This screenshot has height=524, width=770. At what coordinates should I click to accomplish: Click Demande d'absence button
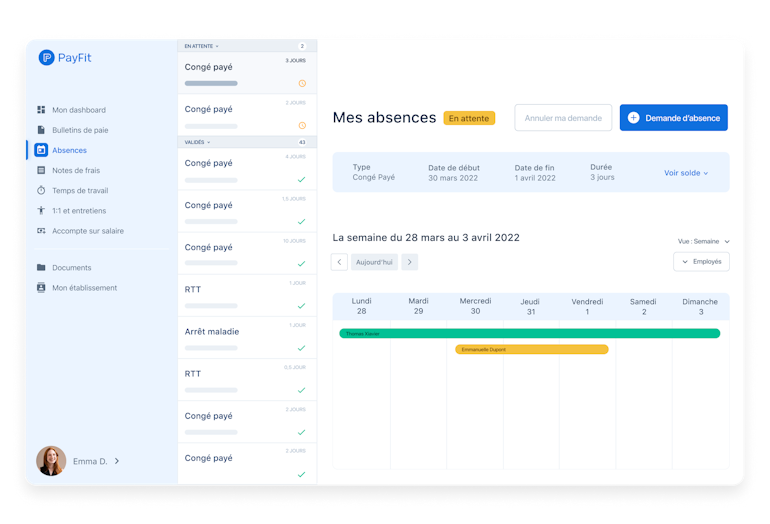pyautogui.click(x=673, y=117)
